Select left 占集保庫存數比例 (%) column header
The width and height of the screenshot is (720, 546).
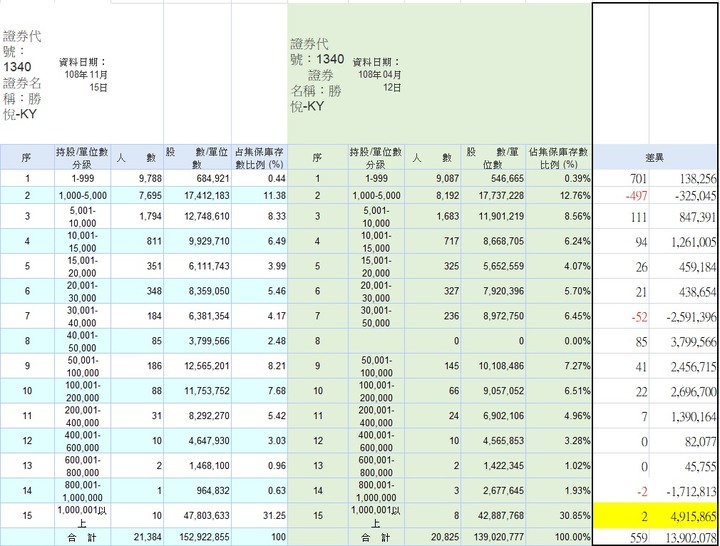(x=259, y=158)
